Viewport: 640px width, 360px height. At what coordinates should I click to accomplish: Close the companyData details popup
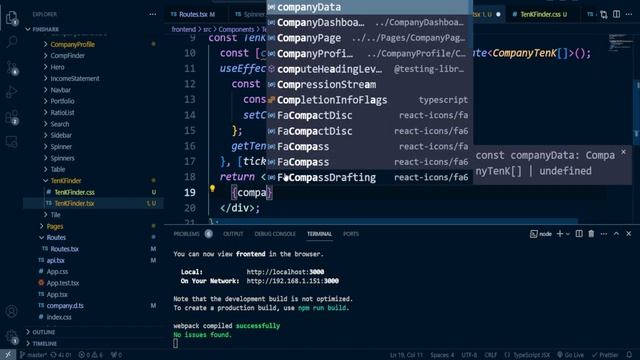pyautogui.click(x=623, y=152)
